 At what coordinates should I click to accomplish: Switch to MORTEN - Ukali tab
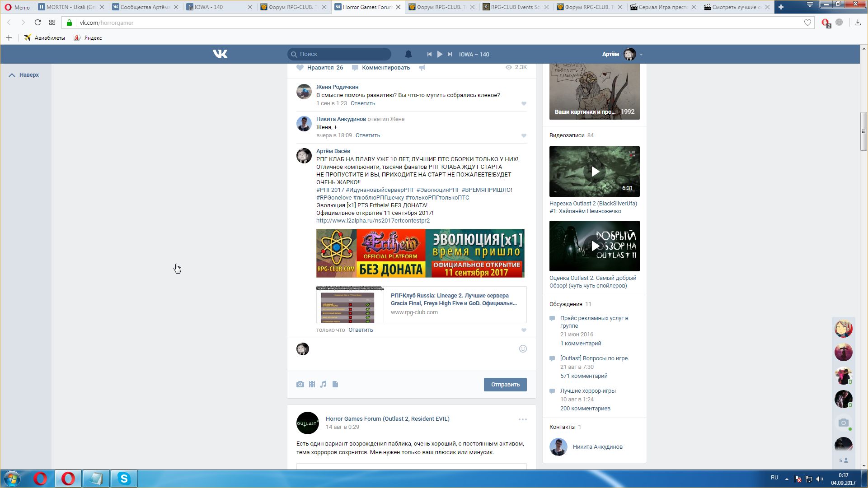(x=71, y=7)
